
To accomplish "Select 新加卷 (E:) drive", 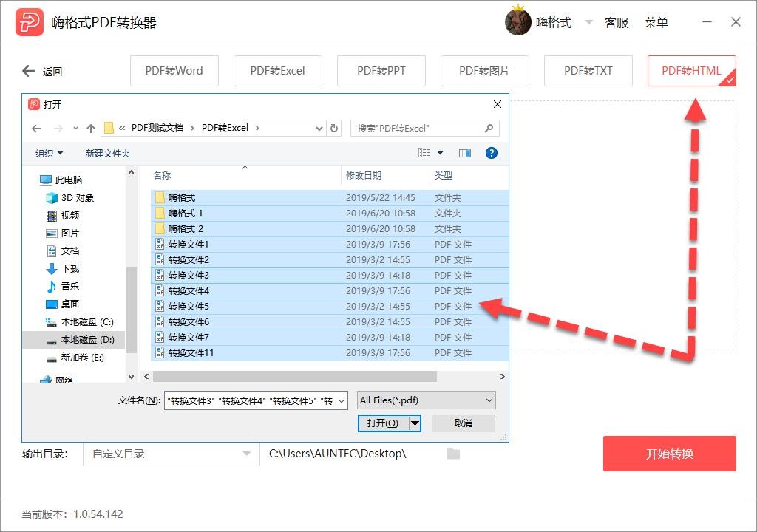I will tap(75, 358).
